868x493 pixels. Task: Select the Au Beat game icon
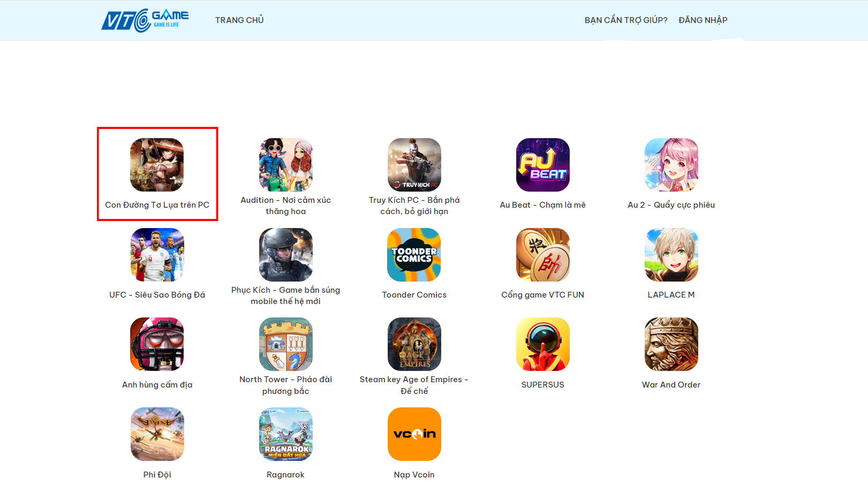click(x=542, y=165)
